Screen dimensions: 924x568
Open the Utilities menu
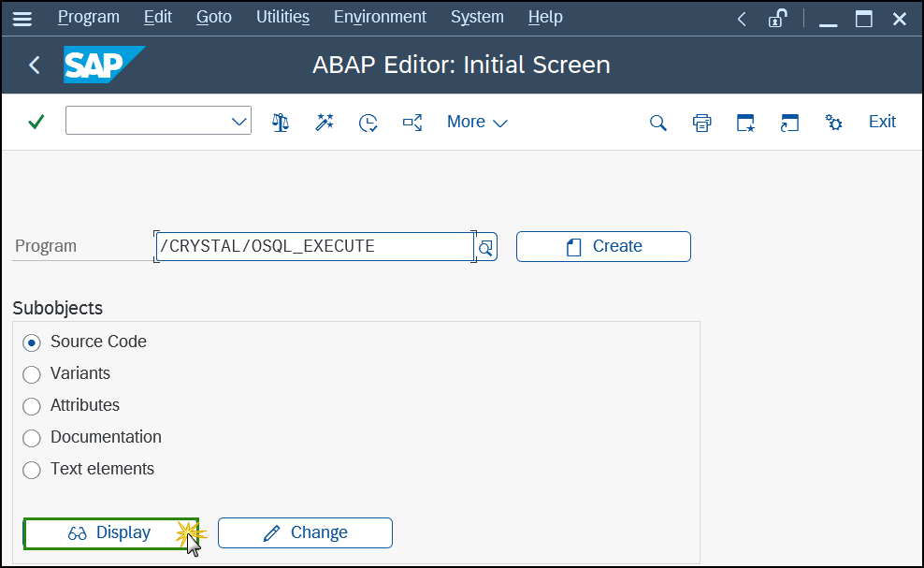click(282, 17)
